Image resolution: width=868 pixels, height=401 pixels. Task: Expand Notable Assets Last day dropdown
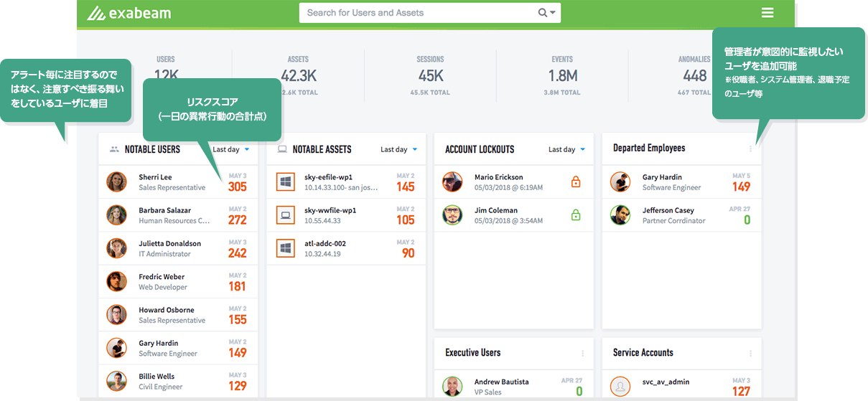[398, 149]
